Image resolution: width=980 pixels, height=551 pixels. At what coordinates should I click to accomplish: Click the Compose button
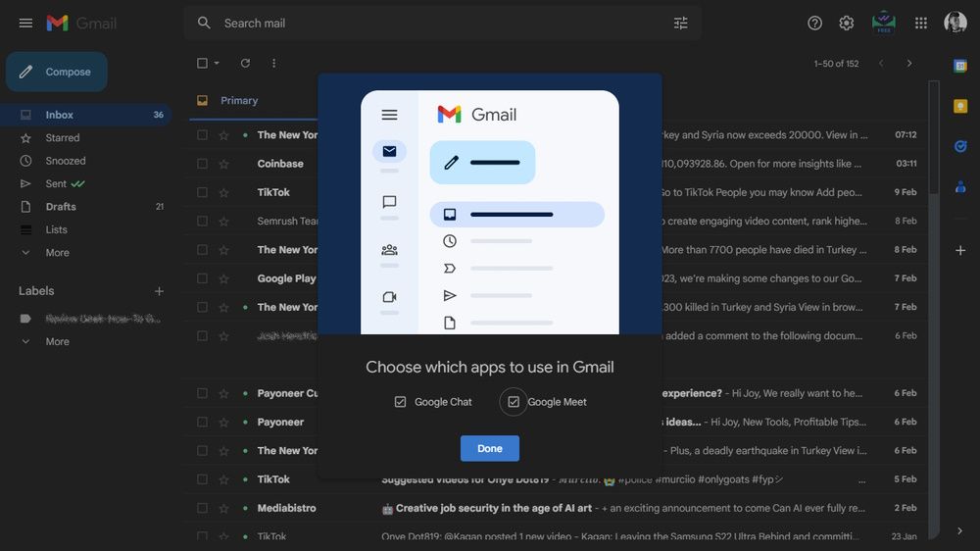pyautogui.click(x=56, y=72)
